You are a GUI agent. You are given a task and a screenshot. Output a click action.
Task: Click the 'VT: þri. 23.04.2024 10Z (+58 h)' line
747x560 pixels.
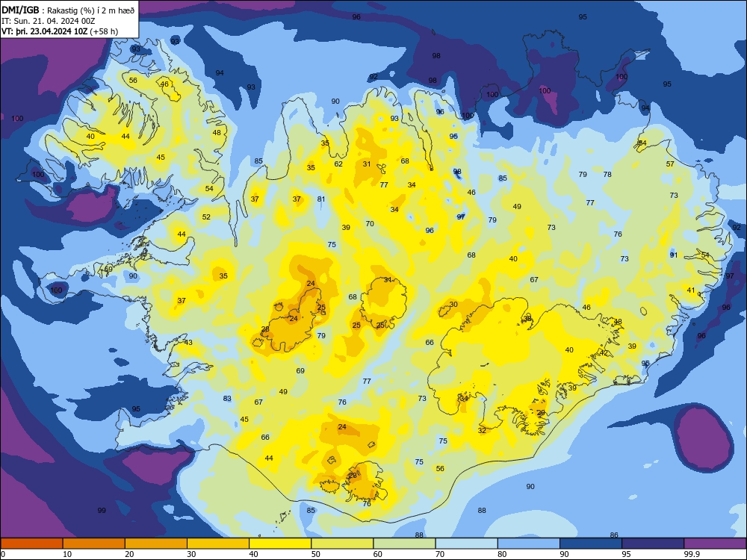pos(60,31)
